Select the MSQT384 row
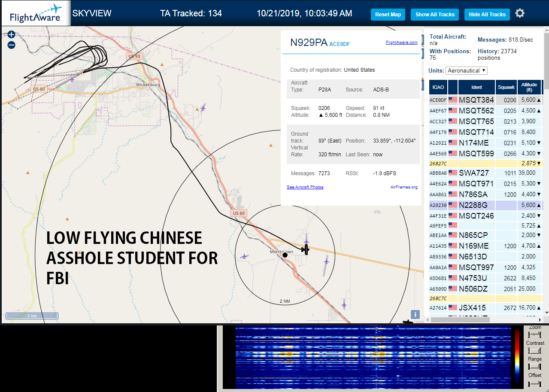549x392 pixels. pos(485,100)
